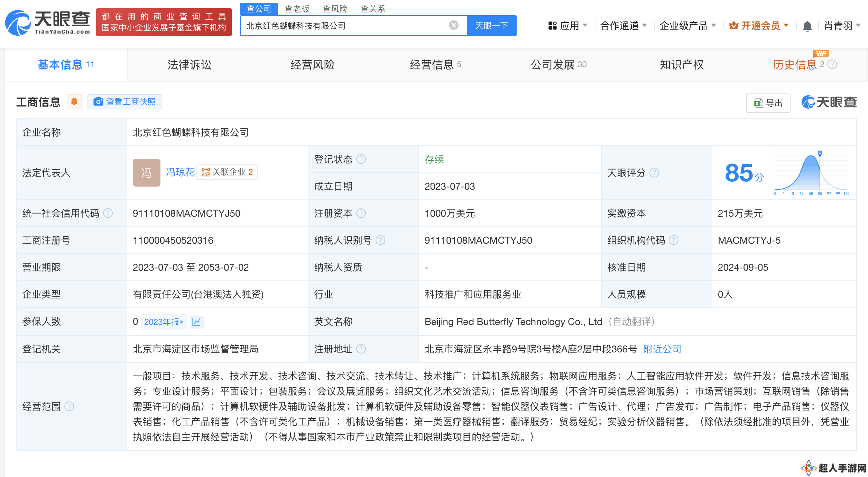
Task: Click the red banner 都在用的商业查询工具
Action: pyautogui.click(x=164, y=22)
